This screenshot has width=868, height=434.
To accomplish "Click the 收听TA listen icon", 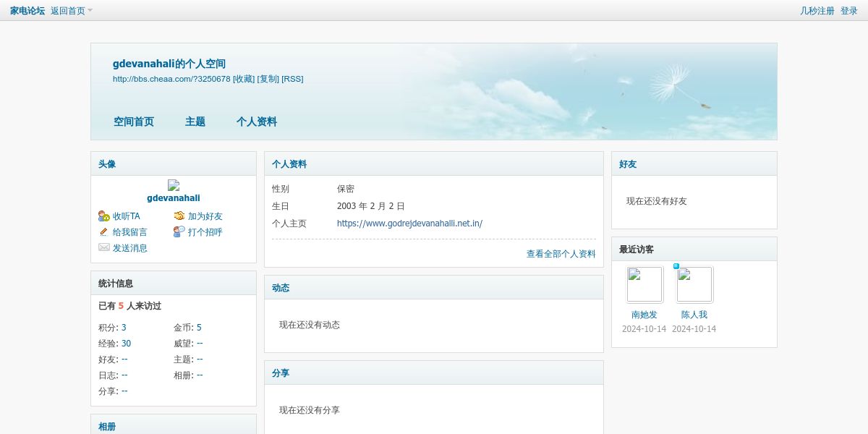I will 104,216.
